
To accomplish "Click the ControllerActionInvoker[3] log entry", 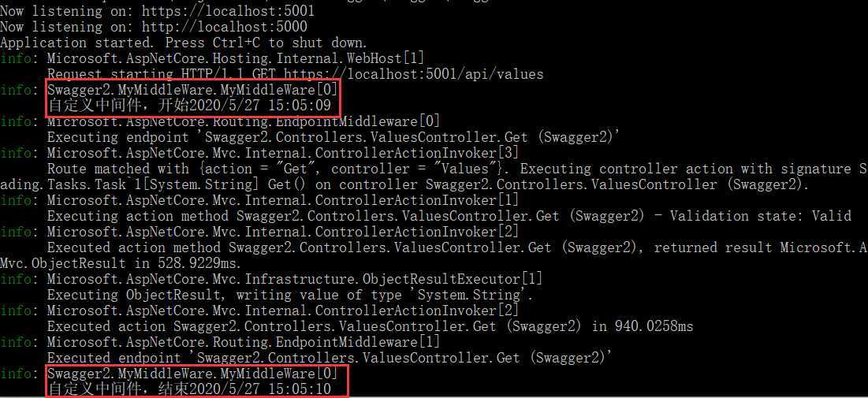I will click(x=283, y=153).
